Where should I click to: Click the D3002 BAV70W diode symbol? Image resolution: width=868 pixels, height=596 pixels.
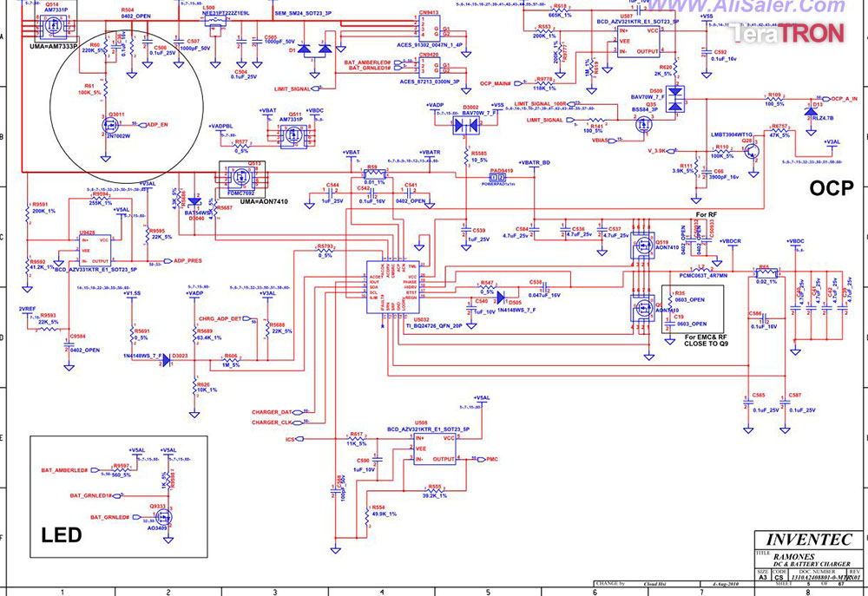[465, 126]
